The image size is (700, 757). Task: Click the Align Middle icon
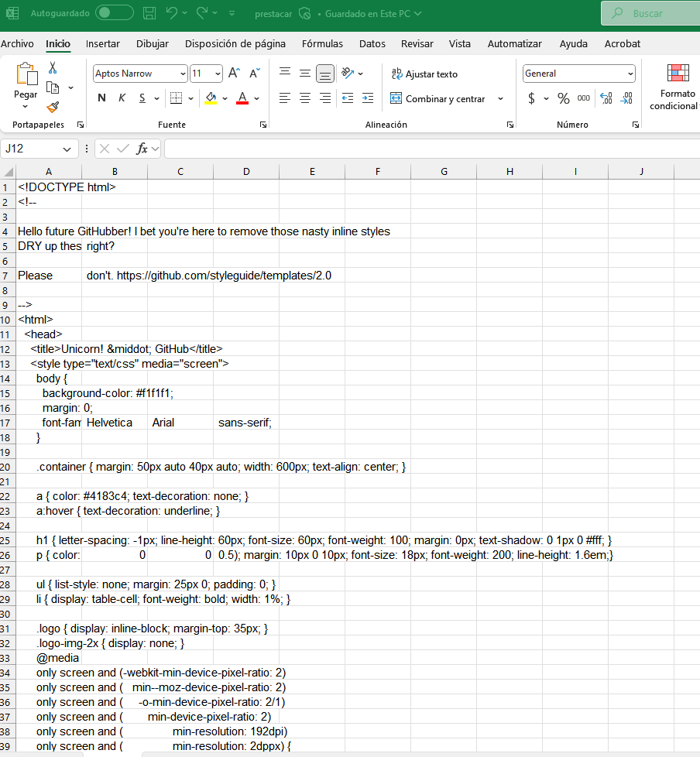click(x=305, y=73)
